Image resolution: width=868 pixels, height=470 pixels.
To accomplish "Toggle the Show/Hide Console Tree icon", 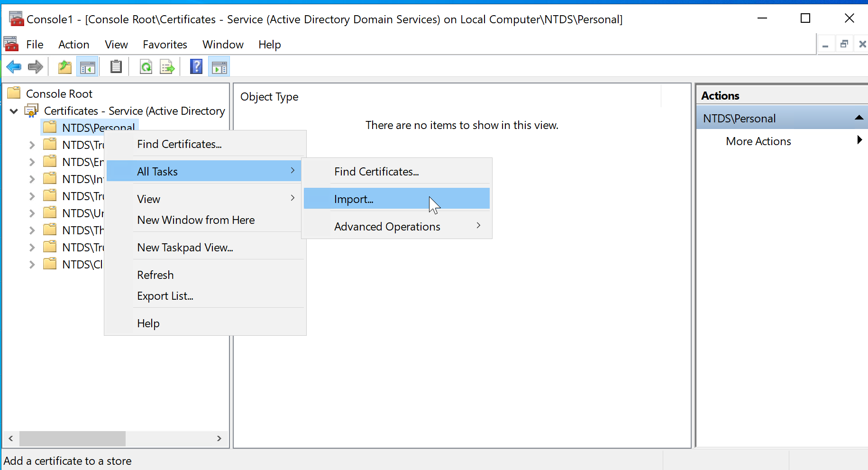I will pos(88,67).
